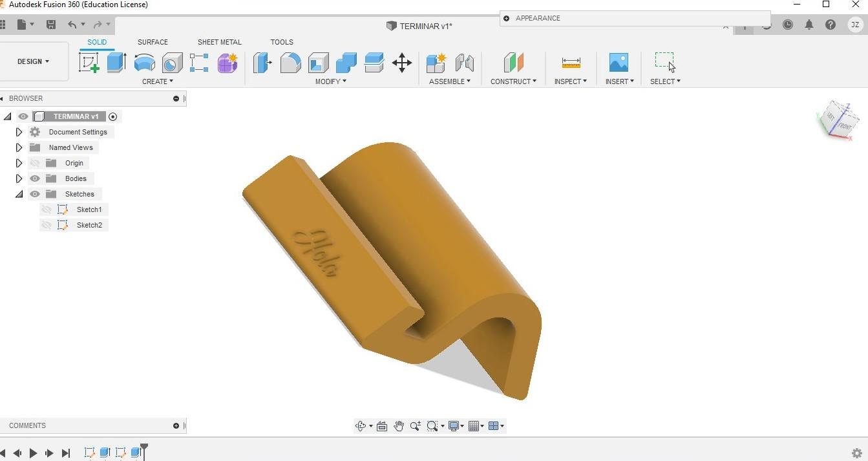This screenshot has width=868, height=461.
Task: Click the Offset Plane construct icon
Action: tap(513, 63)
